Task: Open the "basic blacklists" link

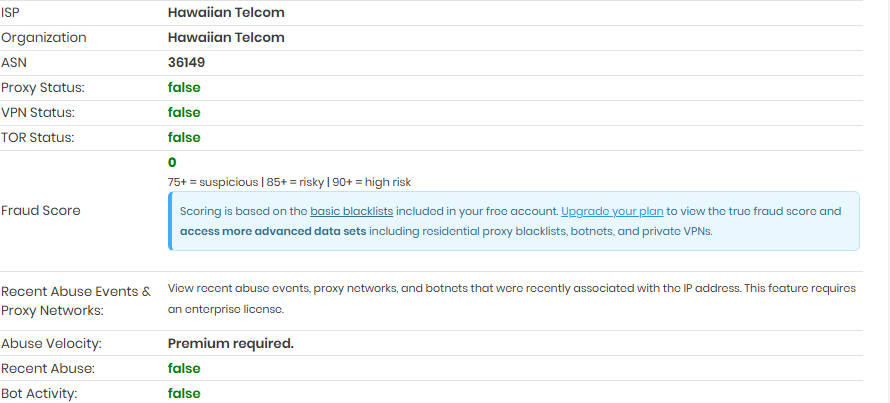Action: coord(351,211)
